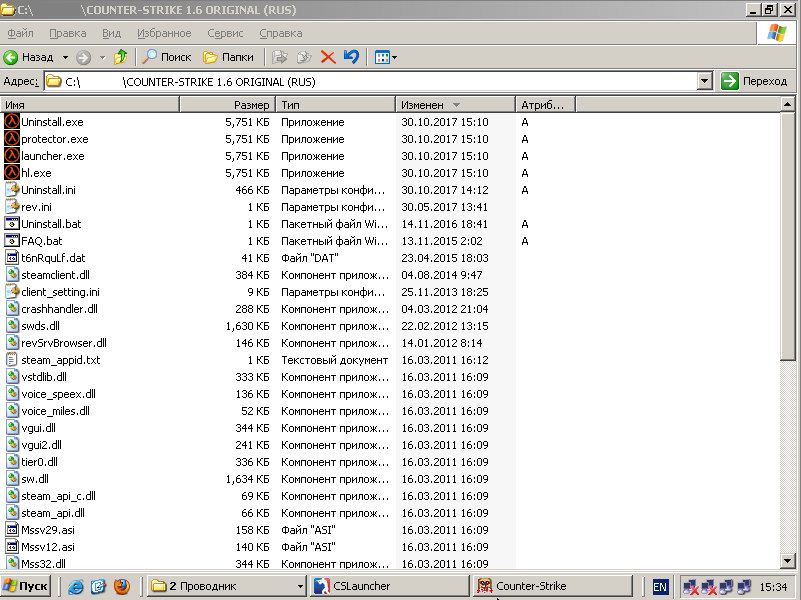
Task: Select the t6nRquLf.dat file icon
Action: 12,257
